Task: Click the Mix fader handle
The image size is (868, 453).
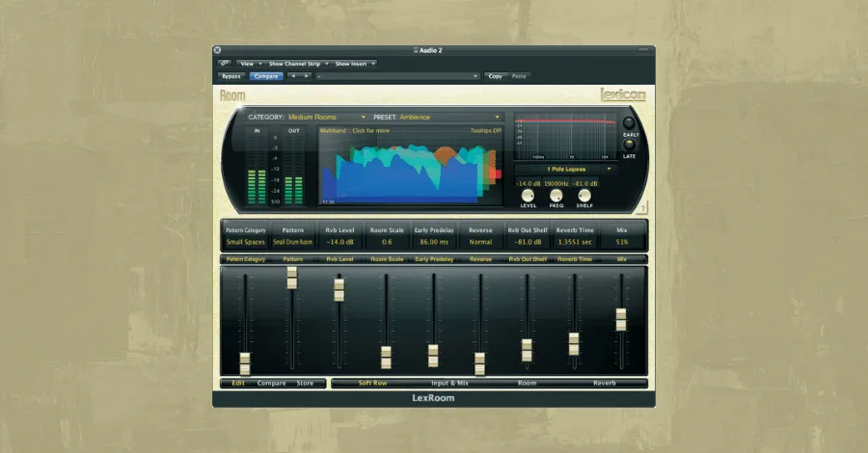Action: pos(621,320)
